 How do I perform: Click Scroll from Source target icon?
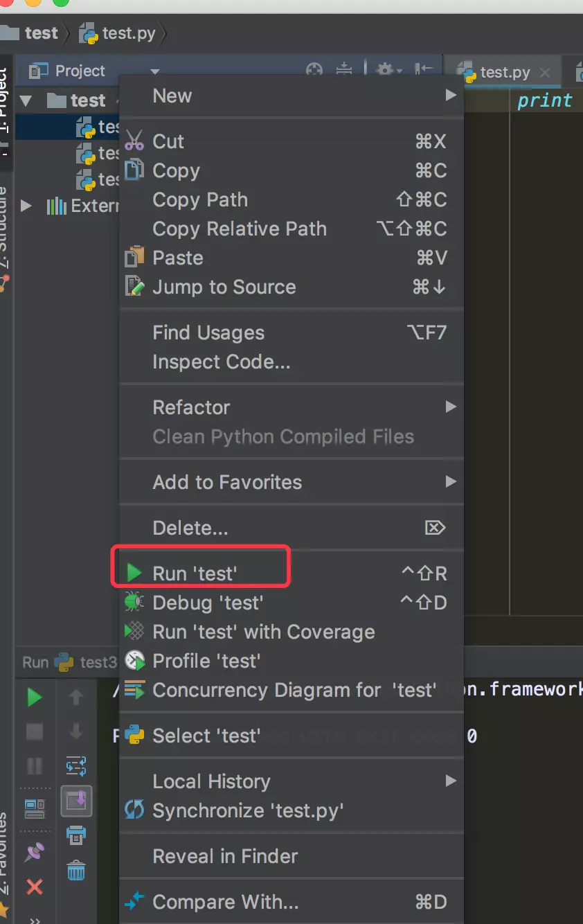[314, 71]
